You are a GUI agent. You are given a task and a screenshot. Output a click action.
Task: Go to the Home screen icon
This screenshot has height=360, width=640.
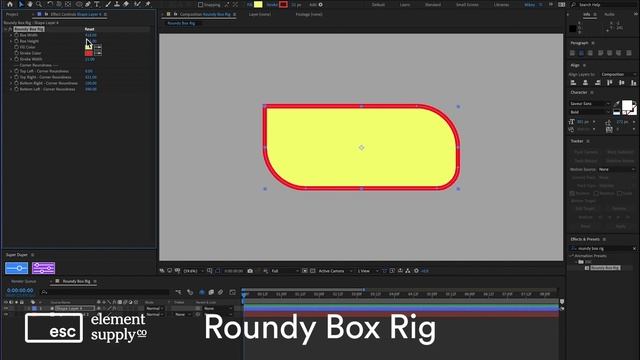point(10,4)
